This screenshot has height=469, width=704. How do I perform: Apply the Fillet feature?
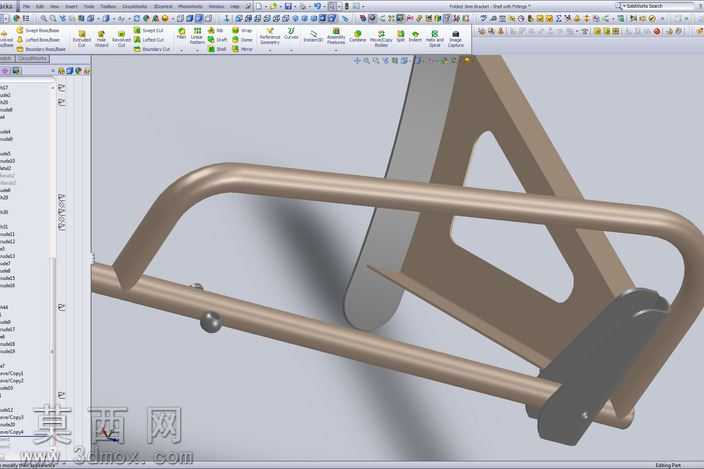181,33
